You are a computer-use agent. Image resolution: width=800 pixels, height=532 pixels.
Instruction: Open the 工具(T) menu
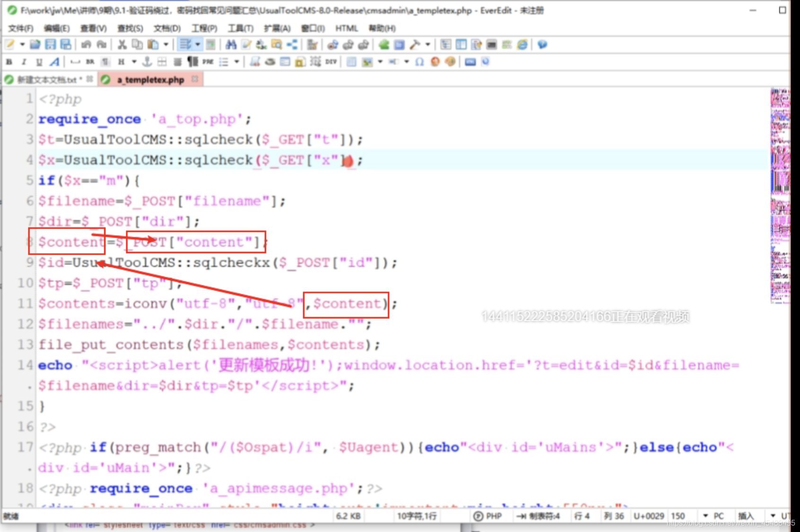(241, 28)
